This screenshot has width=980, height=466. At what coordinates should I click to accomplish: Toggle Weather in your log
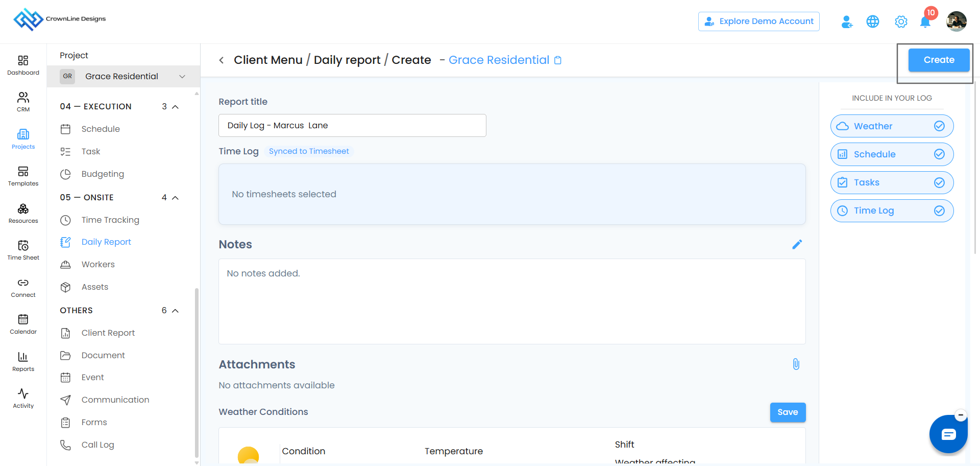tap(892, 126)
